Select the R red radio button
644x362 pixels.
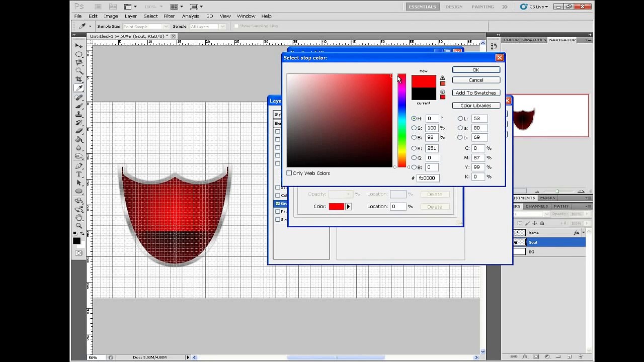pos(414,148)
